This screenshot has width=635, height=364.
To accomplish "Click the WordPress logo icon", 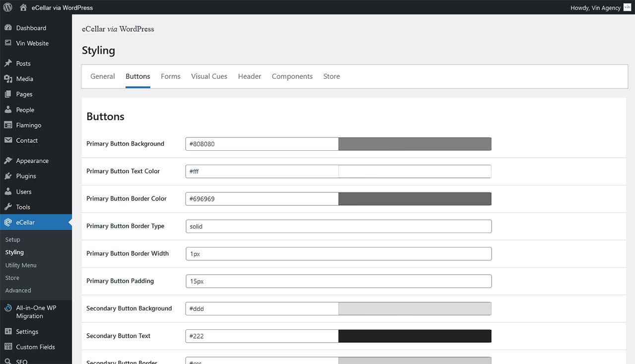I will 8,7.
